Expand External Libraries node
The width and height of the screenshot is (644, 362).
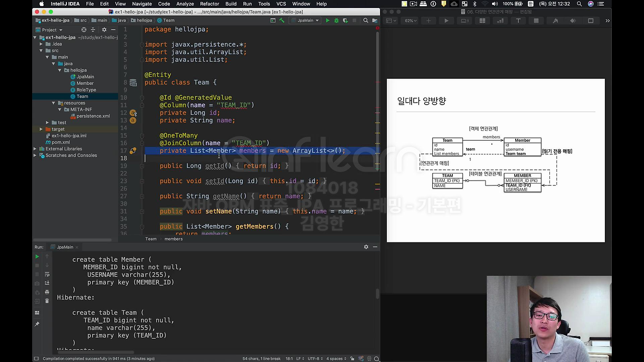pyautogui.click(x=36, y=149)
